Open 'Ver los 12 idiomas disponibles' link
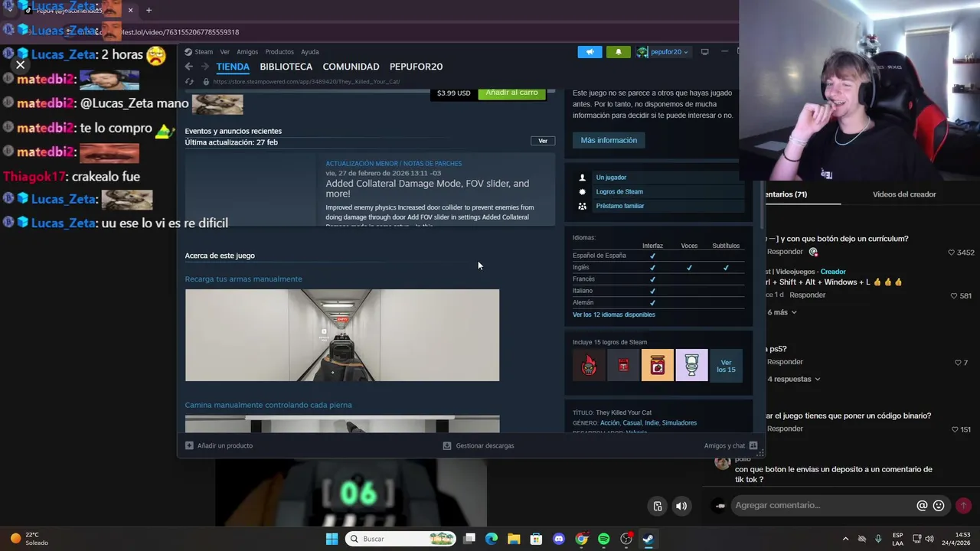980x551 pixels. 614,315
